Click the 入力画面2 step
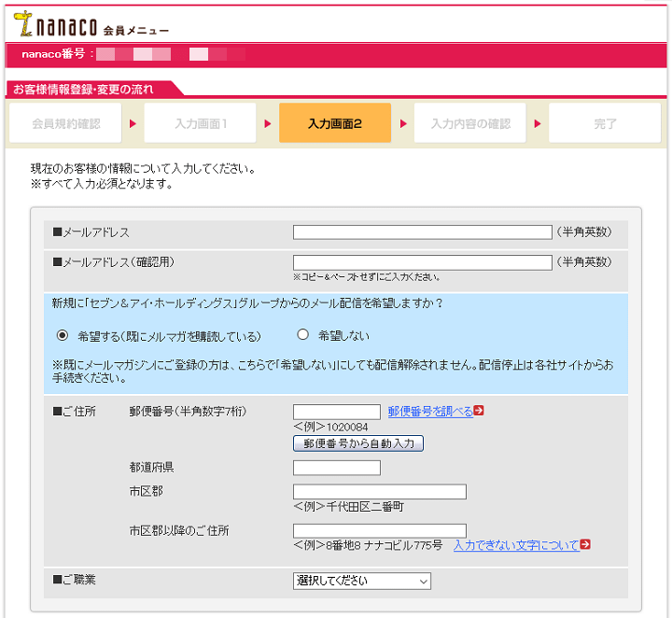The image size is (672, 618). point(335,123)
